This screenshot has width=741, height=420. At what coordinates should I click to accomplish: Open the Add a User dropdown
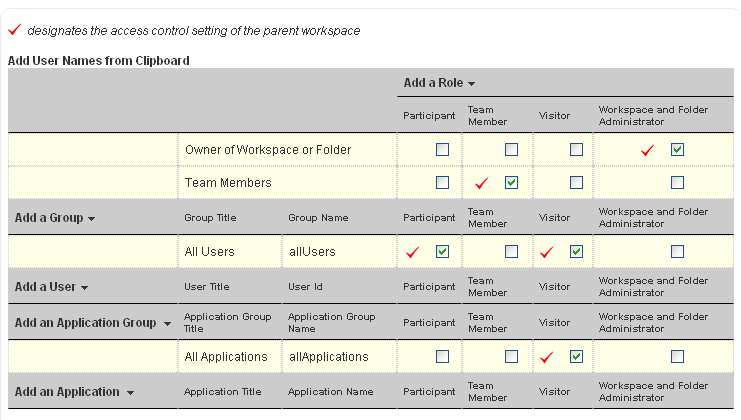(x=52, y=287)
